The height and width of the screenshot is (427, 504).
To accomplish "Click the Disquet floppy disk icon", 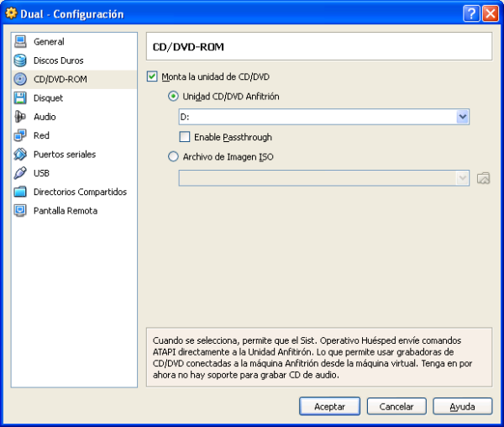I will pos(20,98).
